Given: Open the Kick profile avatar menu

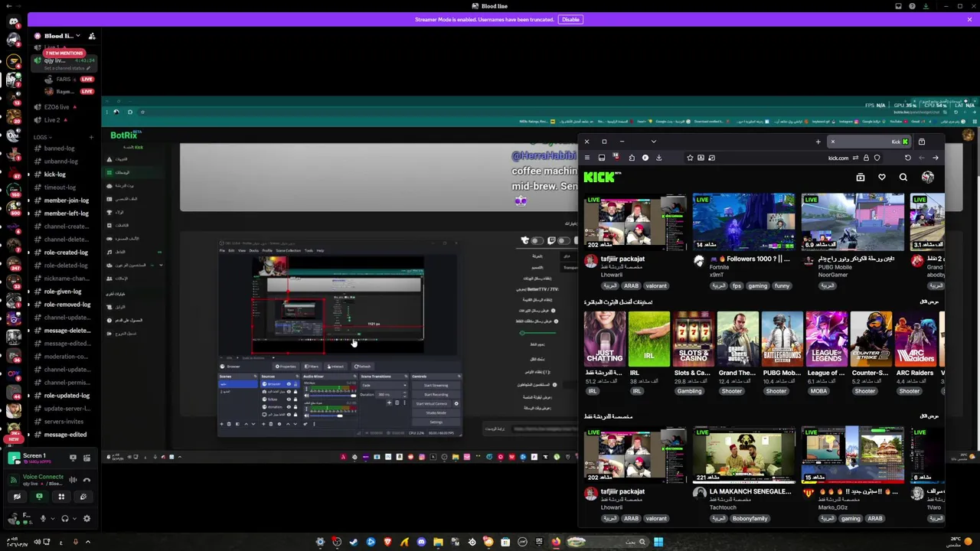Looking at the screenshot, I should tap(928, 178).
